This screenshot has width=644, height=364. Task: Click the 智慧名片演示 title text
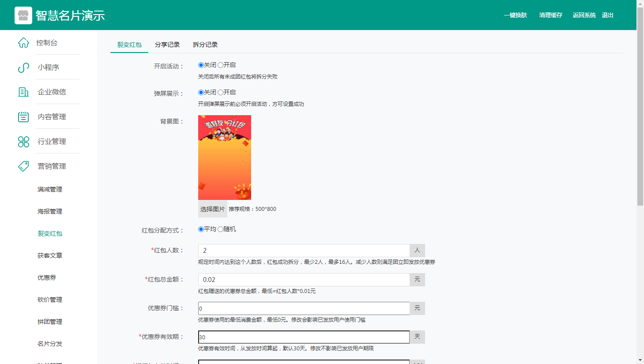point(70,15)
